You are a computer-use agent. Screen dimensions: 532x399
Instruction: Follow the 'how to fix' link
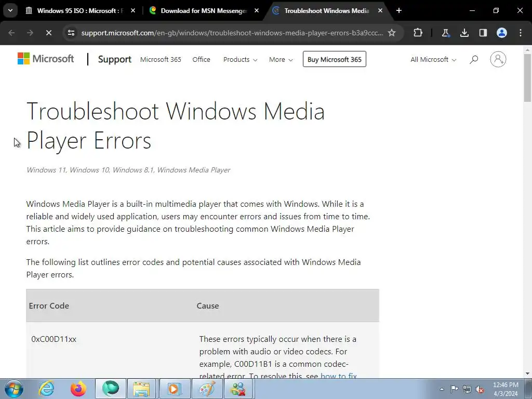(x=339, y=375)
